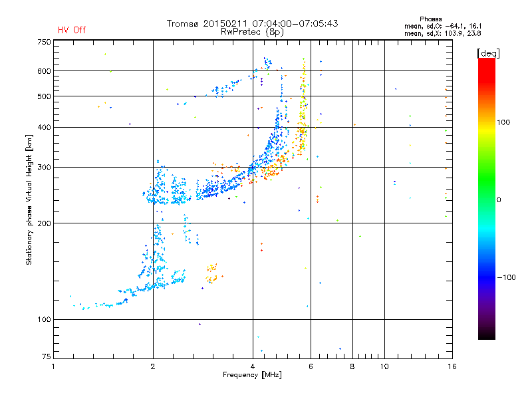Screen dimensions: 532x399
Task: Click the plot title 'Tromsø 20150211 07:04:00-07:05:43'
Action: (252, 23)
